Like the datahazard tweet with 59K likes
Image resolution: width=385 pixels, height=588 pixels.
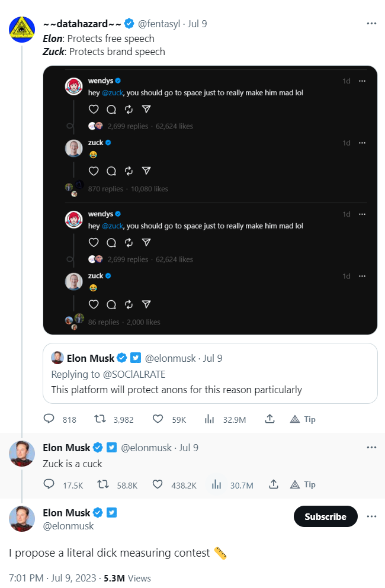point(158,419)
